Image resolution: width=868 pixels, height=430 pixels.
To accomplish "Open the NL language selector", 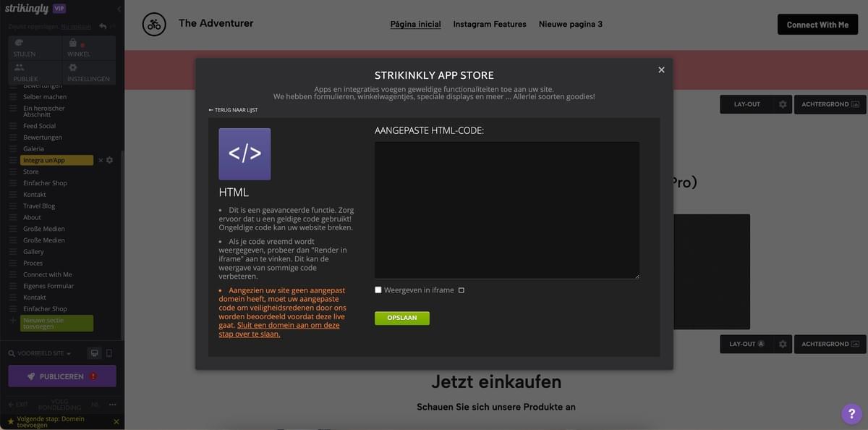I will [95, 405].
